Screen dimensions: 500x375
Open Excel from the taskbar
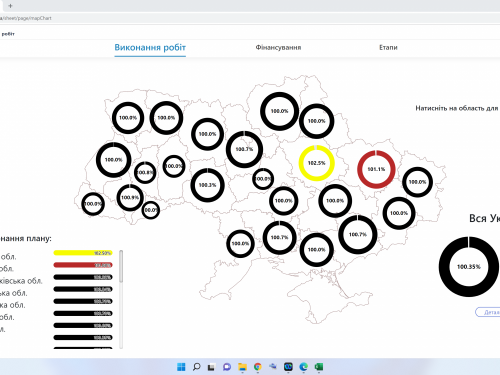click(319, 367)
